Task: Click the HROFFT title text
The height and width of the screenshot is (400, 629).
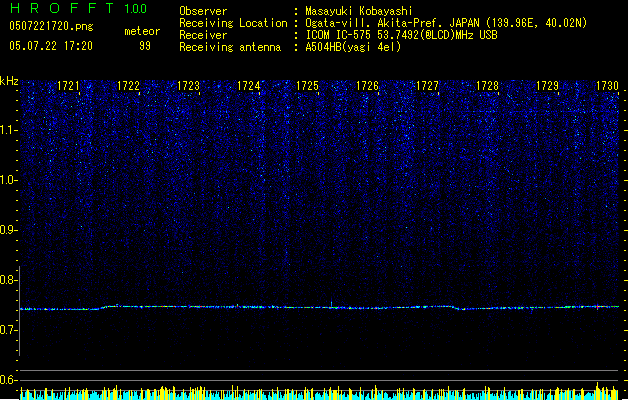Action: tap(62, 8)
